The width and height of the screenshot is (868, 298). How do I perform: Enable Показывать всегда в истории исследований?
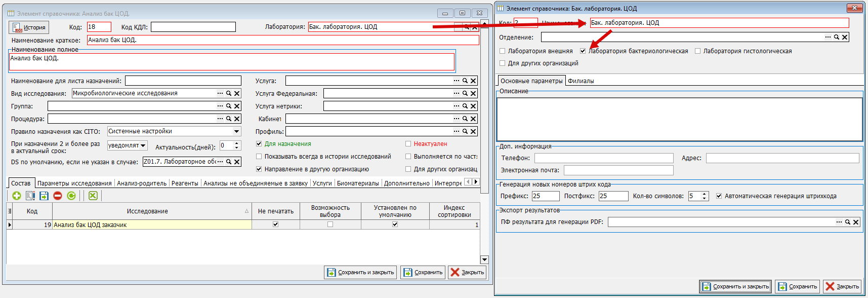pyautogui.click(x=259, y=157)
